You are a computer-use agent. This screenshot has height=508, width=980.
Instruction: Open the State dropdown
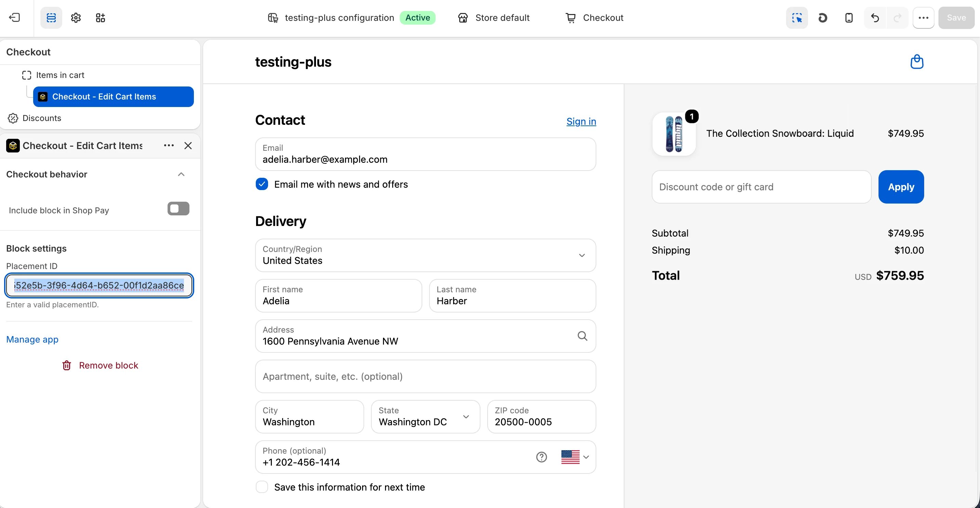click(x=425, y=416)
